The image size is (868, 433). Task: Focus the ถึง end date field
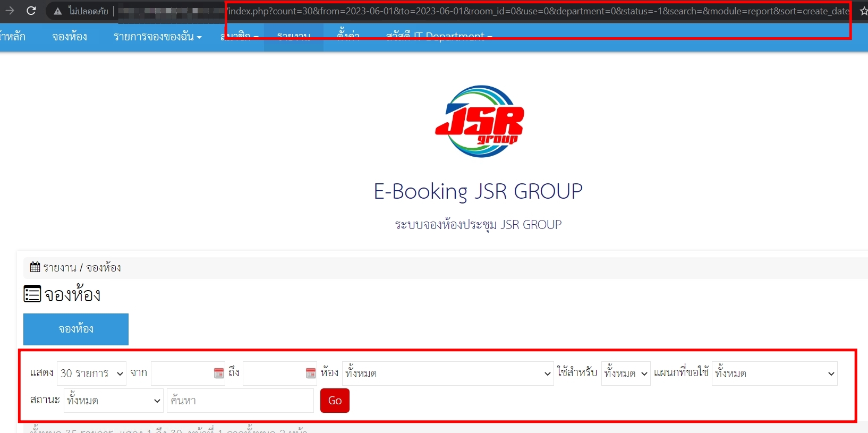click(280, 373)
